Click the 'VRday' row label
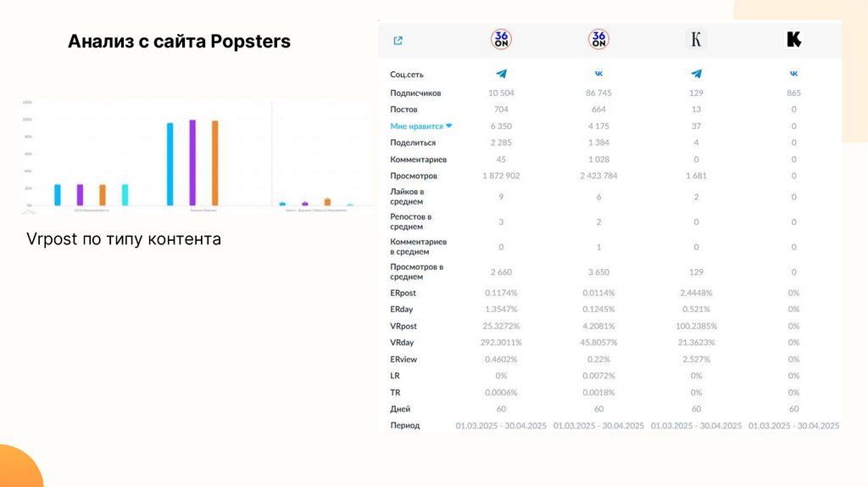 click(401, 343)
